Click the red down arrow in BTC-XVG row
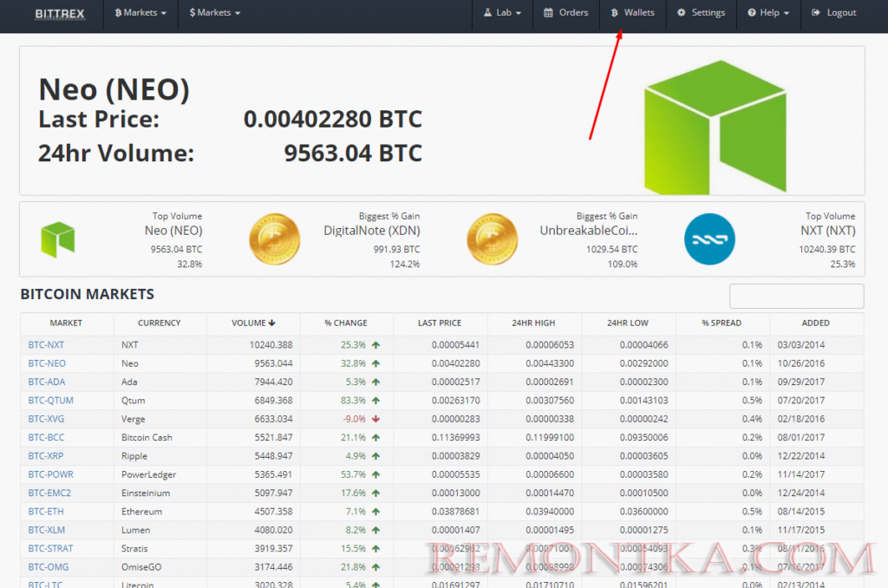Screen dimensions: 888x588 tap(375, 419)
